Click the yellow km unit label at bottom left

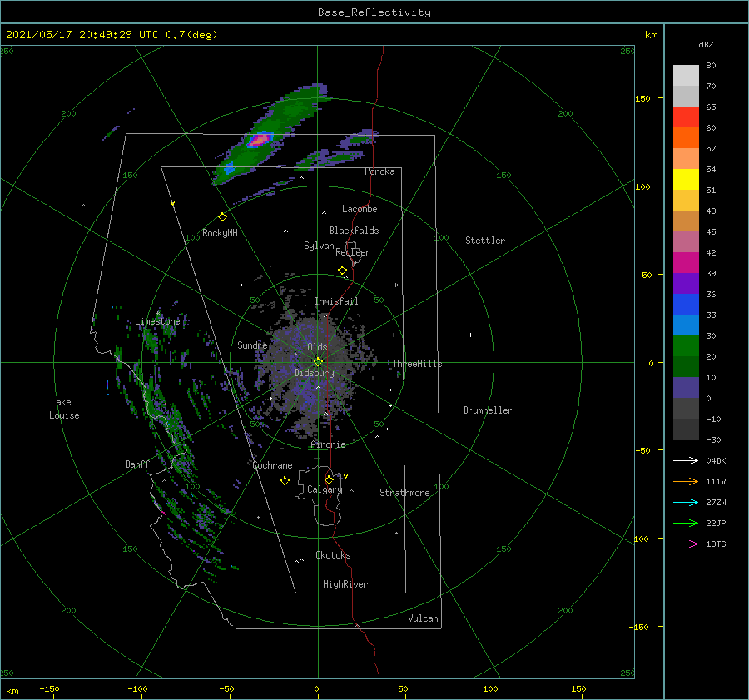pos(12,691)
